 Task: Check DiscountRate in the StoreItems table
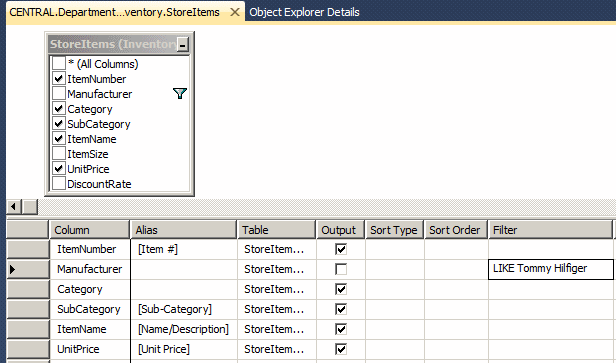click(59, 183)
